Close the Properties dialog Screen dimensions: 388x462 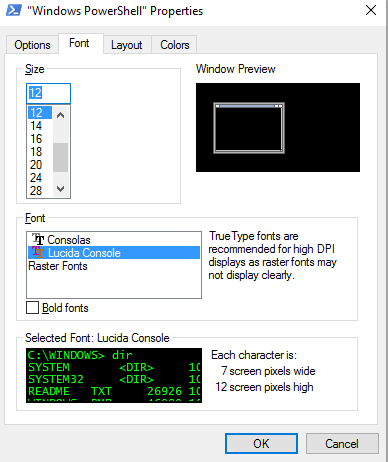point(371,10)
